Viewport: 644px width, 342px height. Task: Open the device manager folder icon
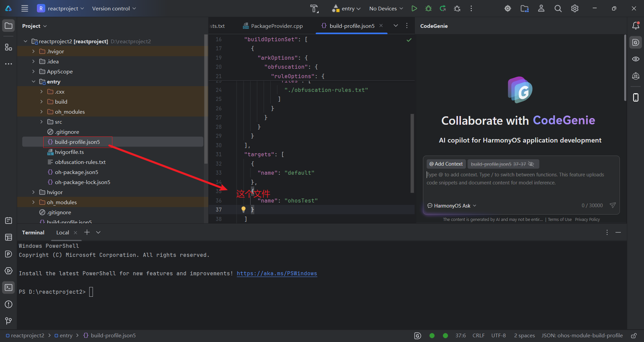525,8
